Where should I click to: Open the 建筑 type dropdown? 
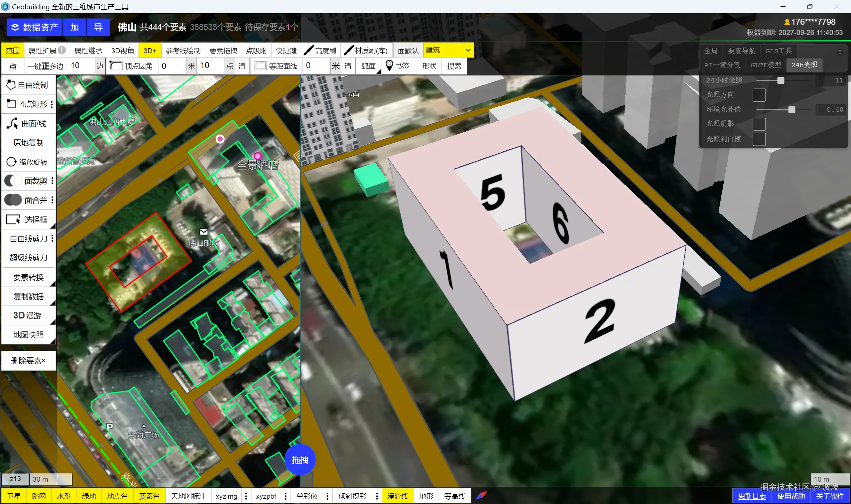[448, 51]
